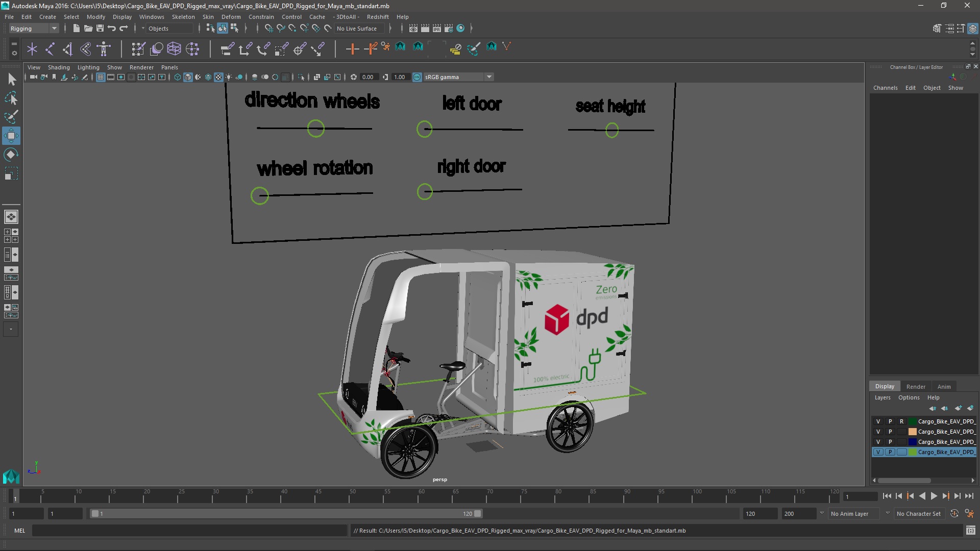980x551 pixels.
Task: Switch to the Anim layer tab
Action: [944, 386]
